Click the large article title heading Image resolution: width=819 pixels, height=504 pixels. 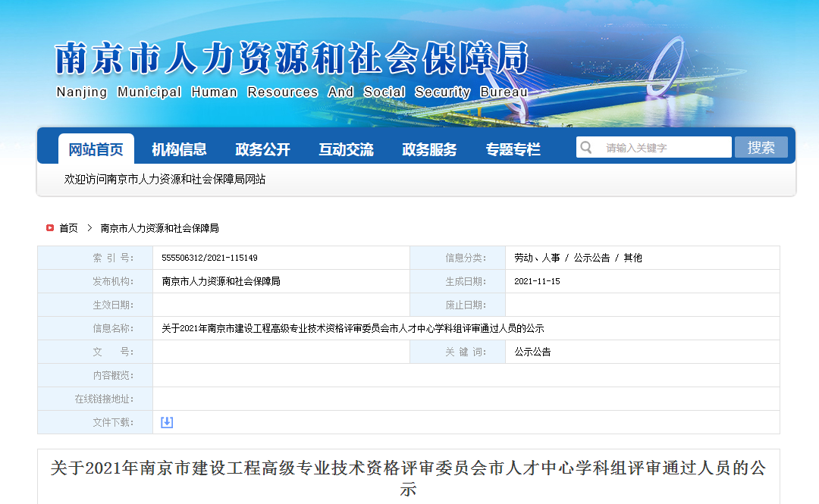[x=408, y=478]
